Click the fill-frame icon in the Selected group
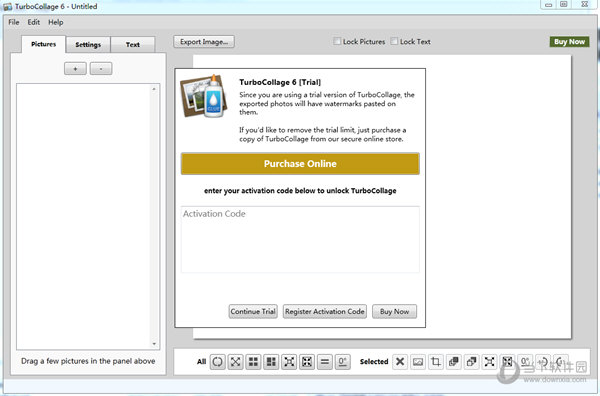 tap(507, 362)
